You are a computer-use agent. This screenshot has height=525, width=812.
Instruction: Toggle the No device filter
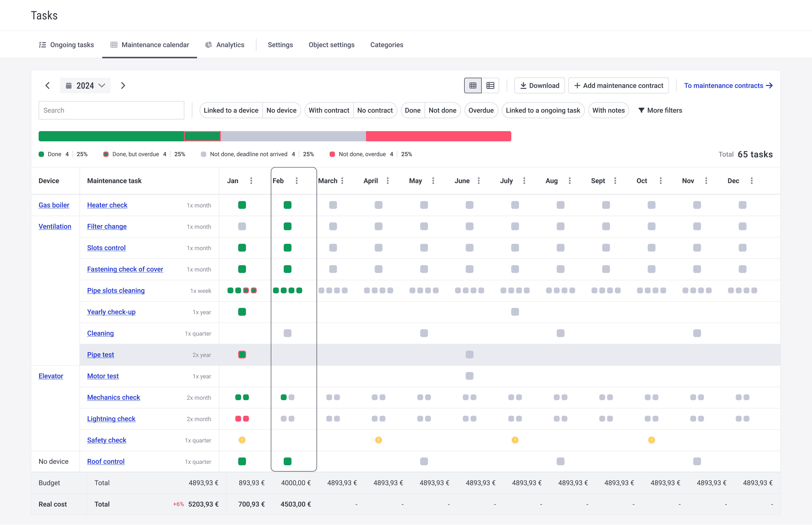point(281,110)
